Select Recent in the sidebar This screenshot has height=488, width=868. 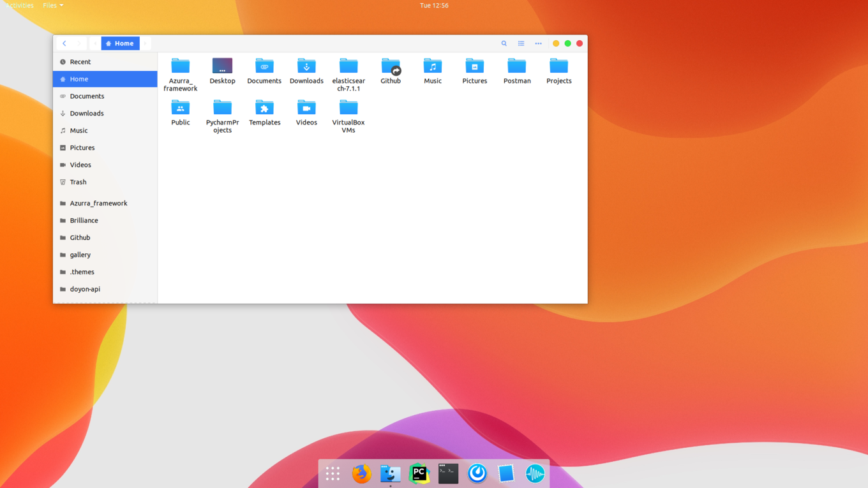(x=105, y=62)
